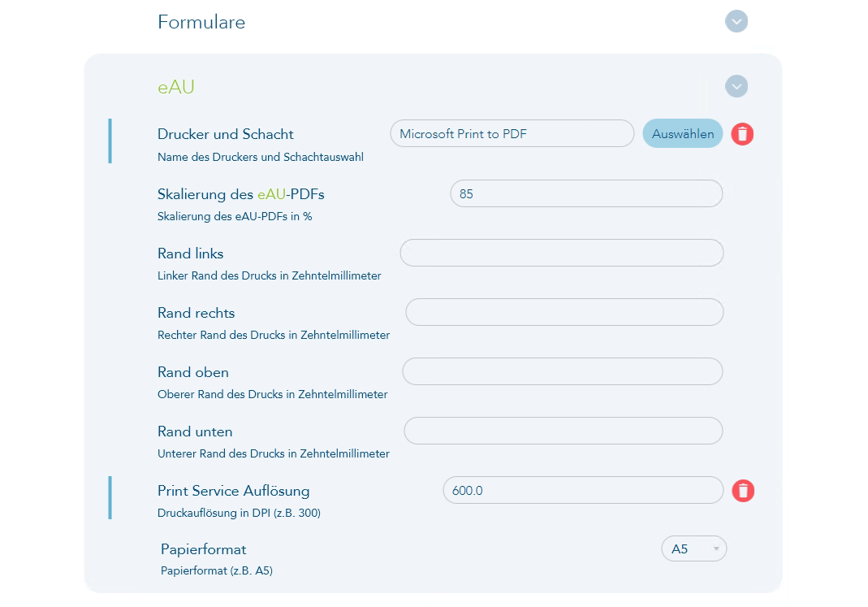Viewport: 868px width, 607px height.
Task: Click the Auswählen printer button
Action: 682,134
